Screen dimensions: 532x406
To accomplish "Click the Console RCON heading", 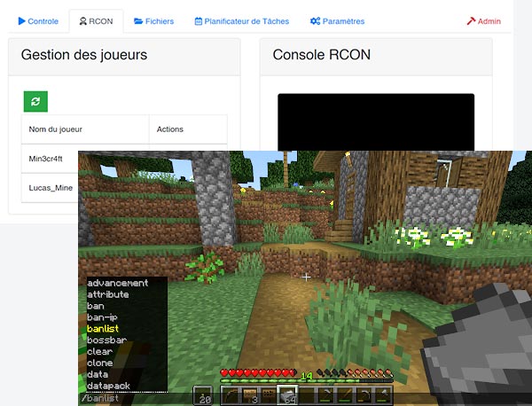I will coord(322,55).
